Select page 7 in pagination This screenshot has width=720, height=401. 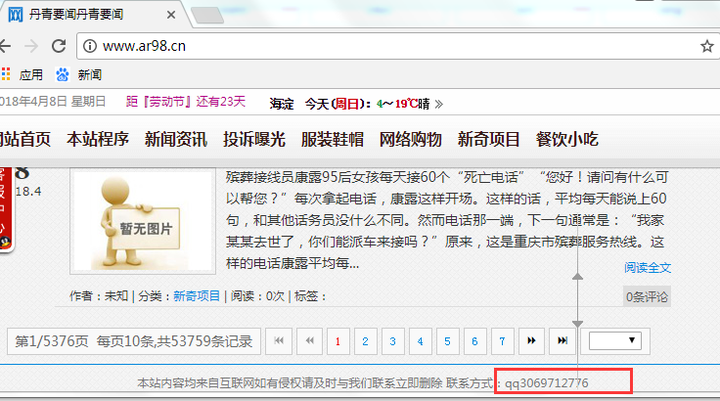[x=502, y=341]
